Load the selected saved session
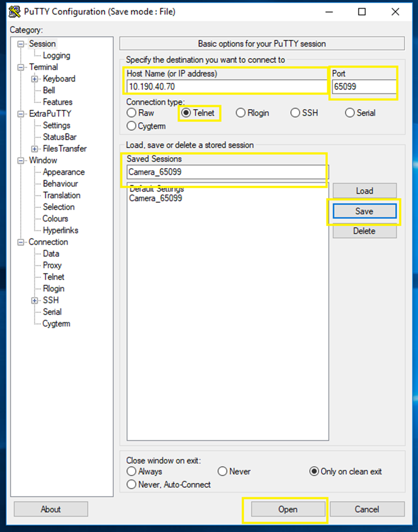 click(x=364, y=191)
